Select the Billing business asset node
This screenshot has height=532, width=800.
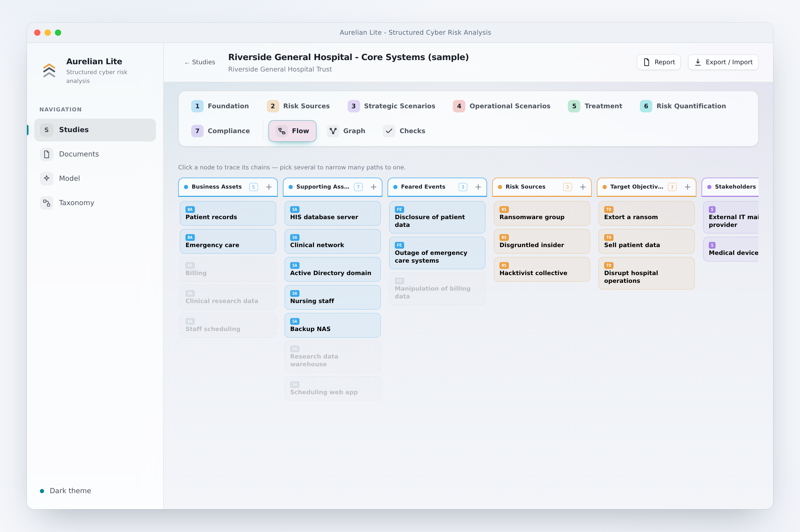(228, 269)
